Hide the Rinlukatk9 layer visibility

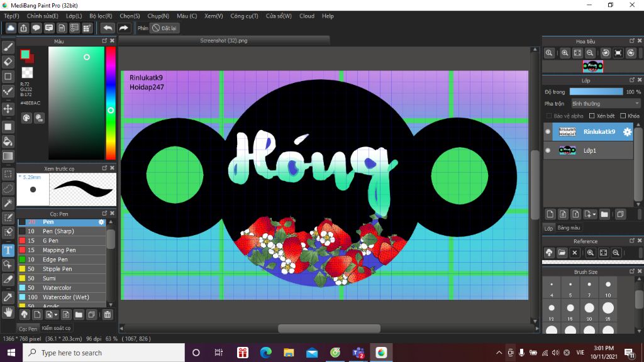point(548,132)
